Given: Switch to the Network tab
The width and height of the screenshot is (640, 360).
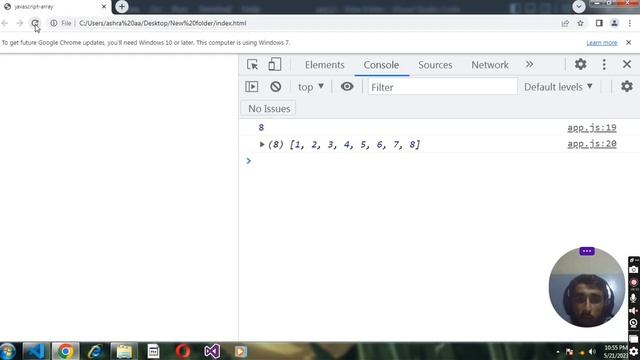Looking at the screenshot, I should [x=490, y=65].
